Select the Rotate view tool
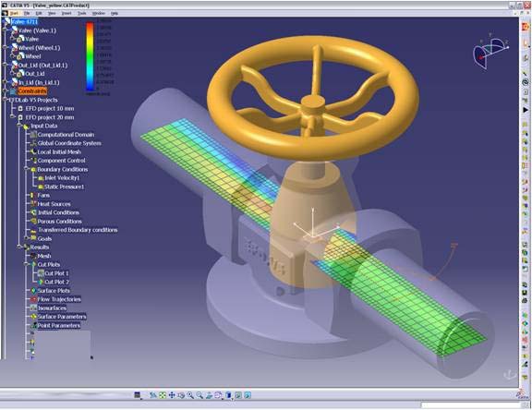 point(181,395)
